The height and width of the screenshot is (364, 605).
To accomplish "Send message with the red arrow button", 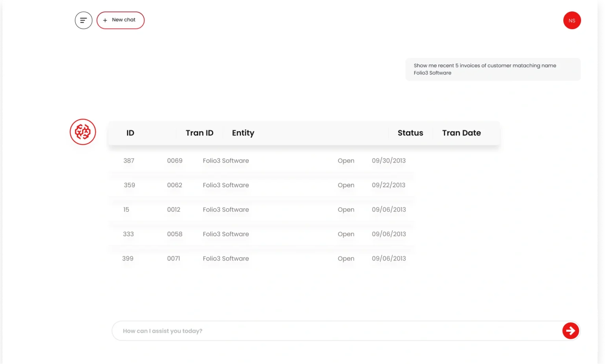I will pos(571,331).
